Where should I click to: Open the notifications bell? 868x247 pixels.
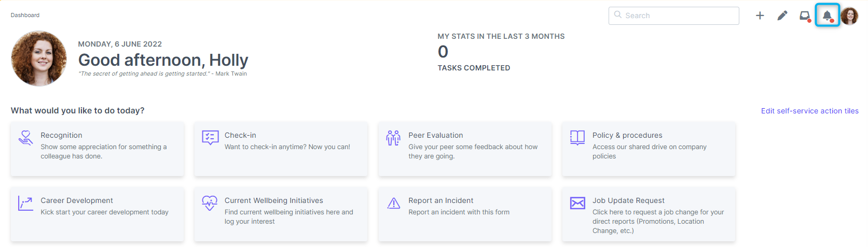coord(827,16)
